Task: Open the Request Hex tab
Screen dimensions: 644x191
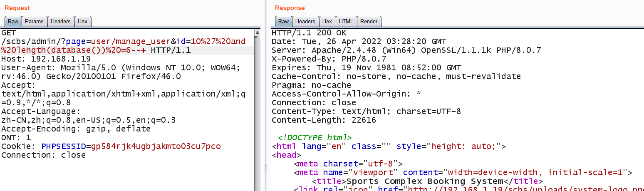Action: tap(83, 21)
